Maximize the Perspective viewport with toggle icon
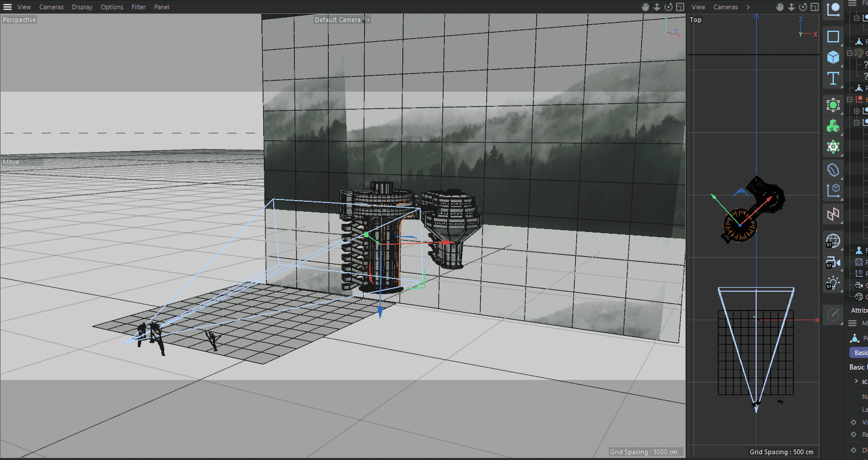Screen dimensions: 868x460 pyautogui.click(x=680, y=7)
